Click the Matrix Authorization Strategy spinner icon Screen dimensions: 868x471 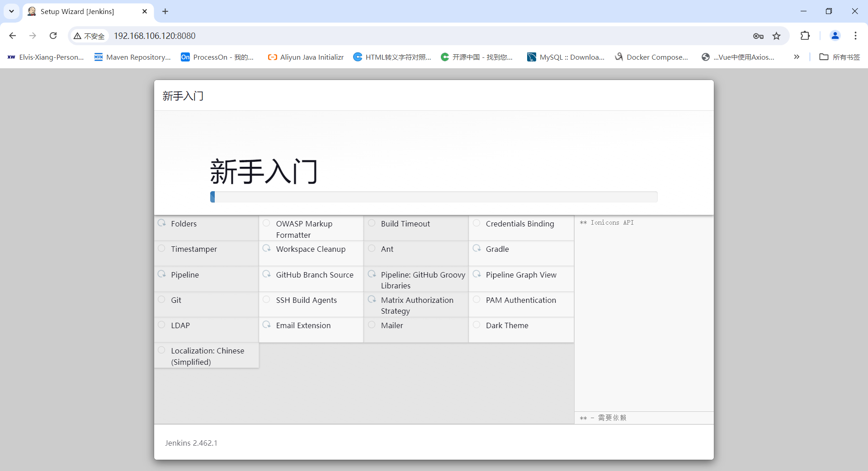[372, 299]
